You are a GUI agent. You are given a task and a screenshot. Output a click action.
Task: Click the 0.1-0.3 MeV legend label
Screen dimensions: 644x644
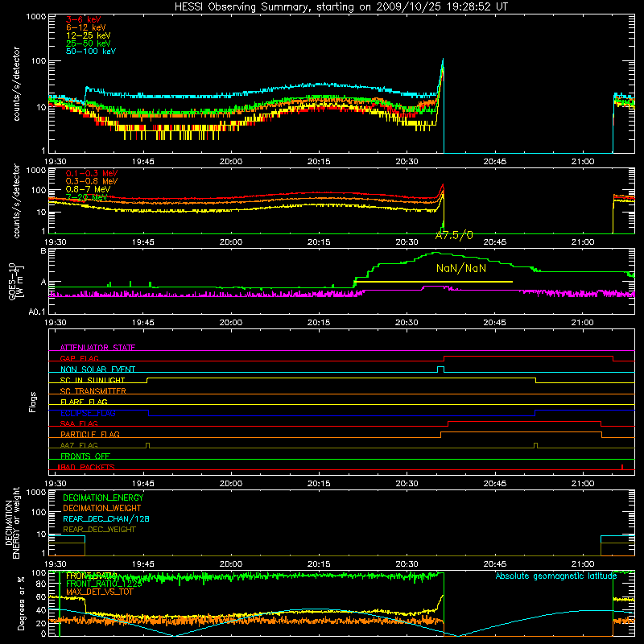pyautogui.click(x=91, y=173)
